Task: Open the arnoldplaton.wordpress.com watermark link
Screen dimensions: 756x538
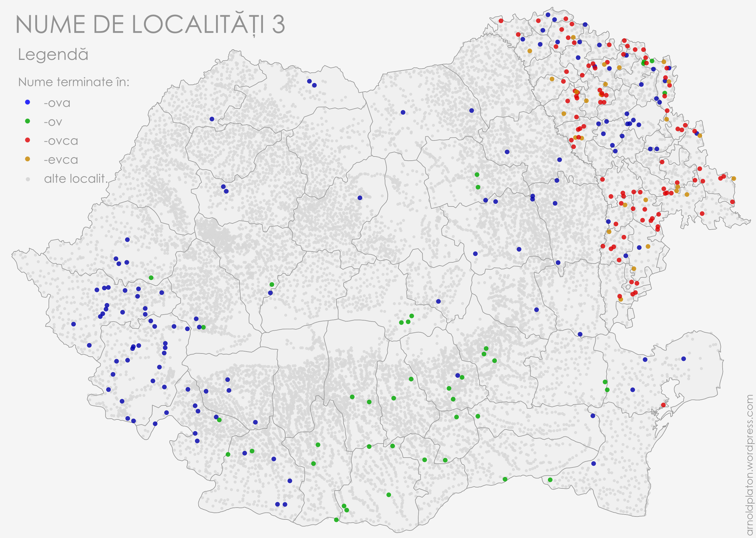Action: click(749, 465)
